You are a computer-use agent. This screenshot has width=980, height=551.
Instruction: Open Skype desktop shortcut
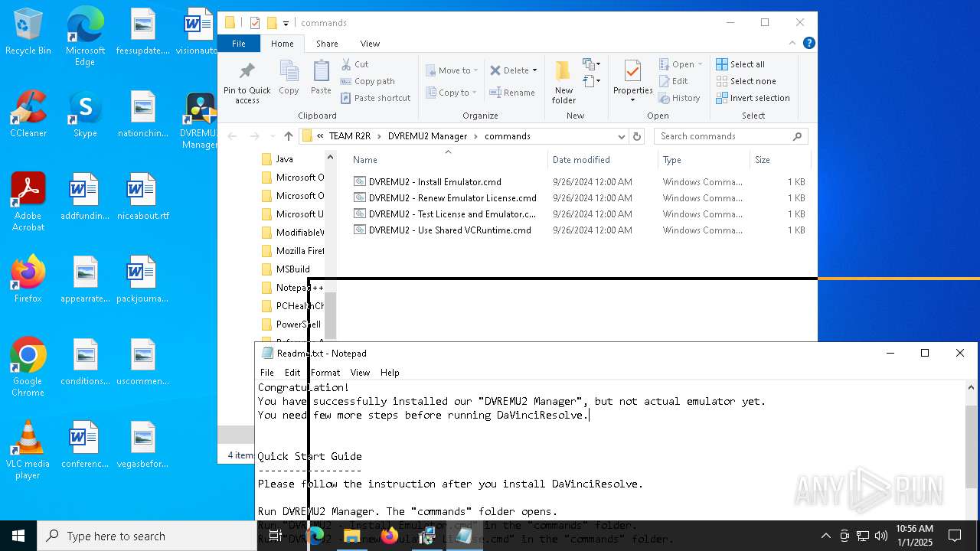tap(85, 115)
